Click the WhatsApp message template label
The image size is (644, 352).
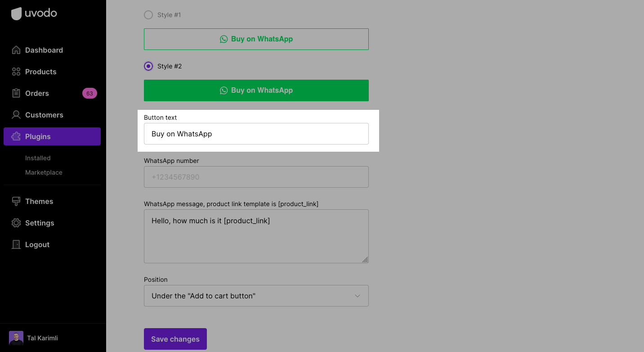pyautogui.click(x=231, y=204)
